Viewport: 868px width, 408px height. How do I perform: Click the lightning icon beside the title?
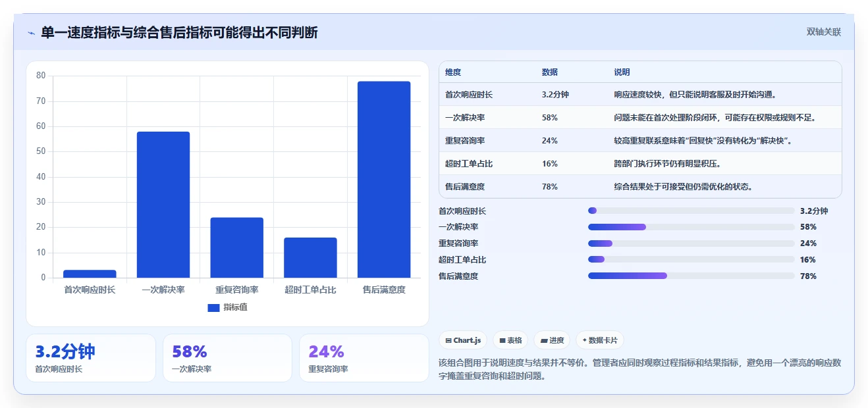(31, 32)
